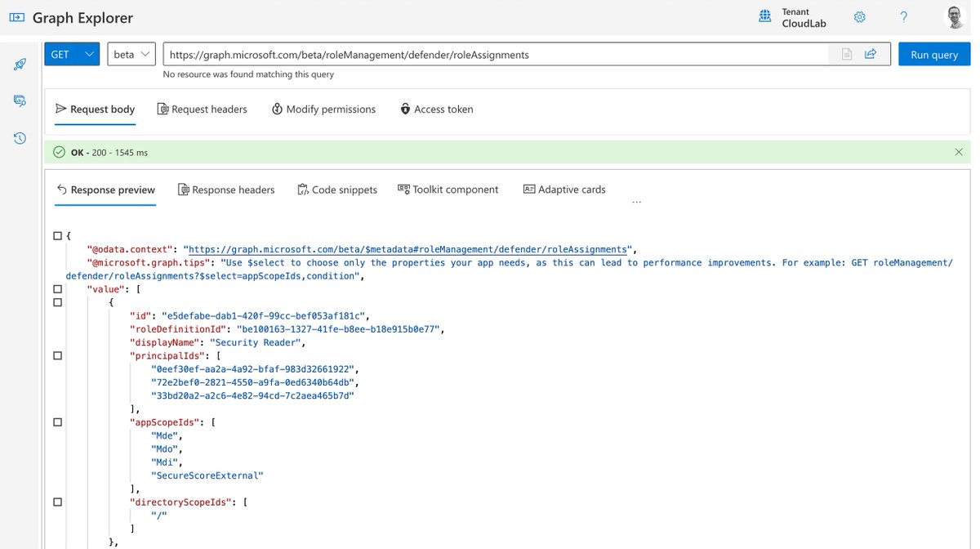The height and width of the screenshot is (549, 980).
Task: Select Response headers tab
Action: [x=226, y=190]
